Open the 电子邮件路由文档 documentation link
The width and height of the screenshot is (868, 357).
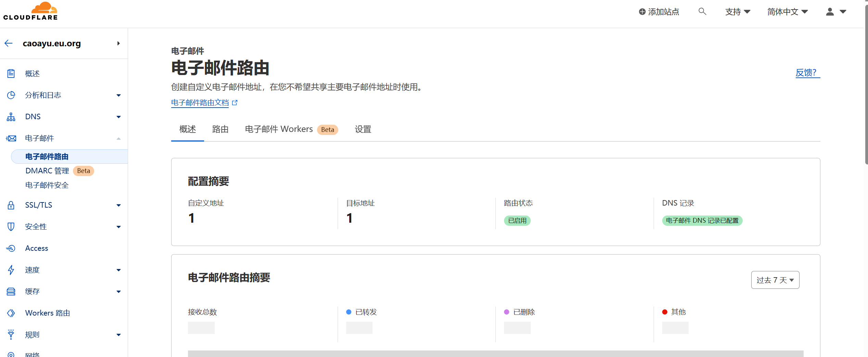coord(200,102)
